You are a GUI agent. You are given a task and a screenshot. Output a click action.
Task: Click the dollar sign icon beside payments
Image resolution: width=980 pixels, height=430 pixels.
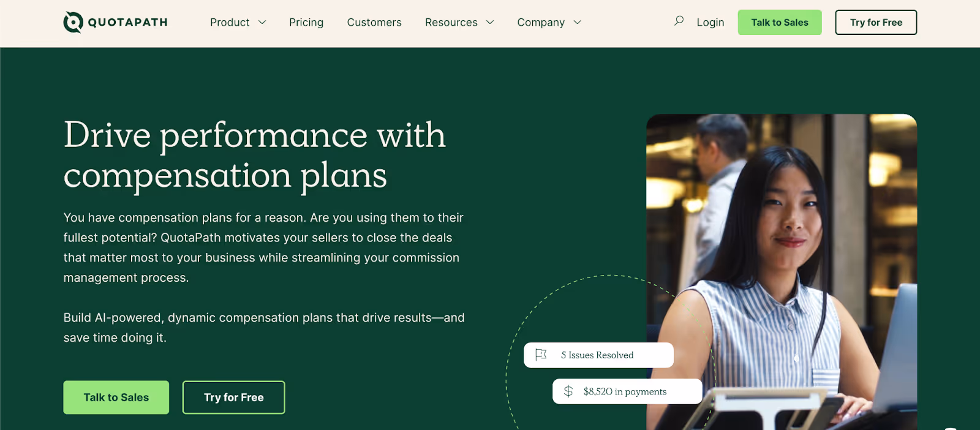(568, 391)
